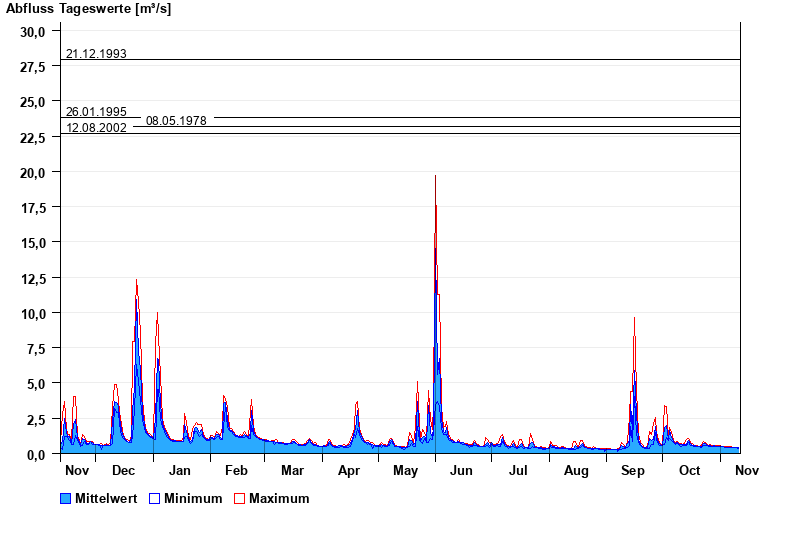
Task: Click the Mar month axis label
Action: click(292, 470)
